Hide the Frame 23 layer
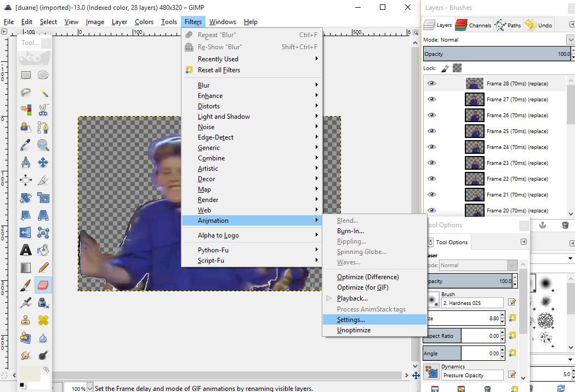Image resolution: width=575 pixels, height=392 pixels. pyautogui.click(x=432, y=163)
